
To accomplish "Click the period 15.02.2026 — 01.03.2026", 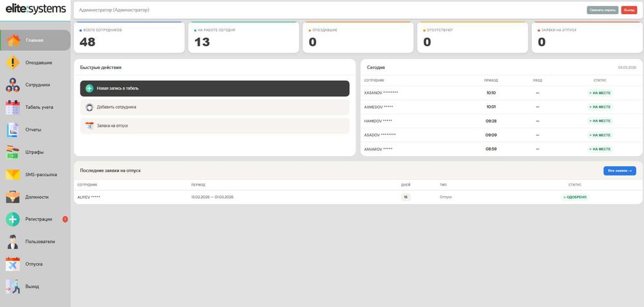I will tap(213, 197).
